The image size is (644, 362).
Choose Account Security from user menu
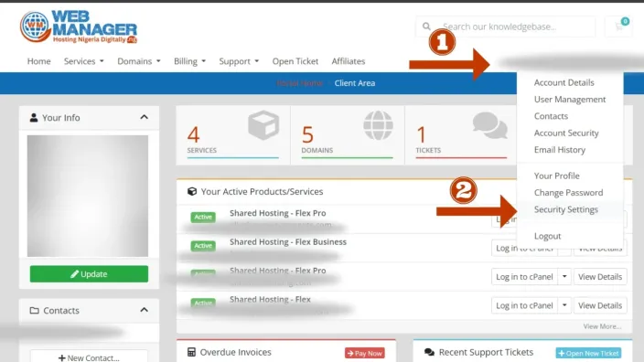click(566, 133)
